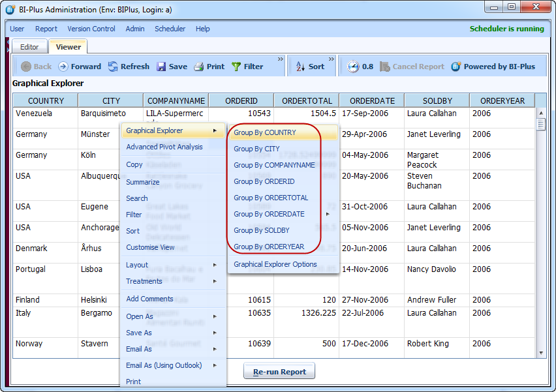Click the down arrow of vertical scrollbar
The image size is (556, 392).
[x=540, y=353]
